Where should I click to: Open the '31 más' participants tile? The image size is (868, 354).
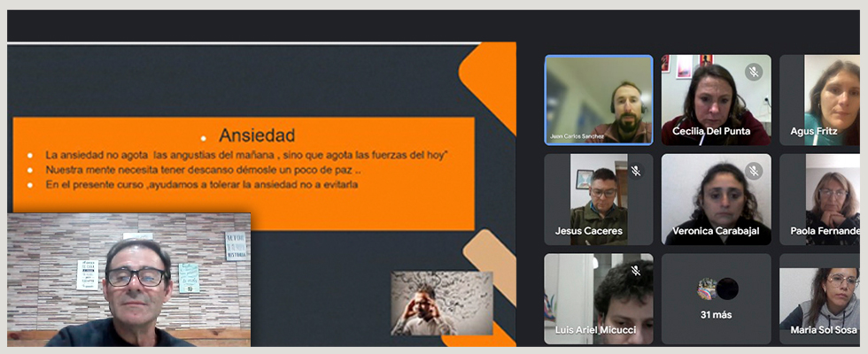(x=716, y=299)
